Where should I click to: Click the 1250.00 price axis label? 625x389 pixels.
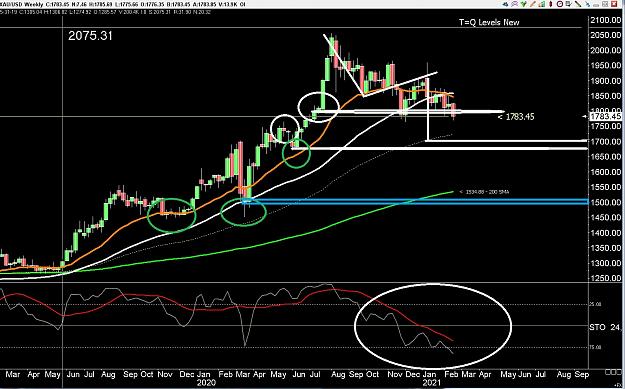pyautogui.click(x=605, y=278)
